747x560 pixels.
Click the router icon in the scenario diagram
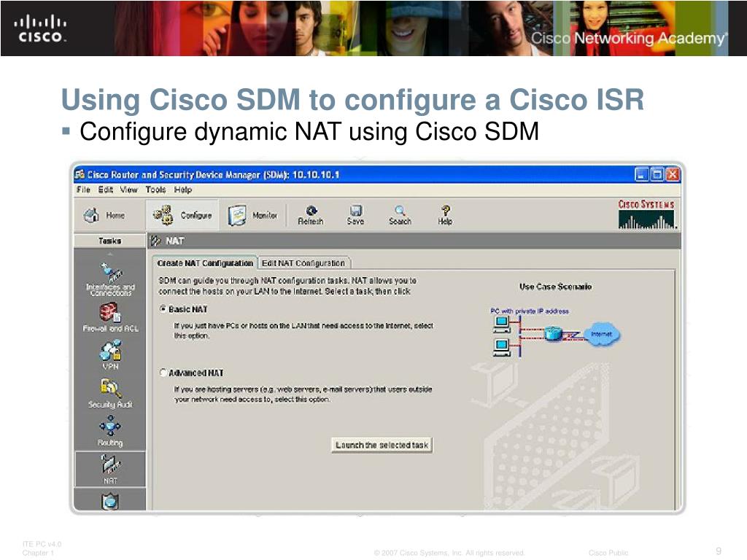point(553,332)
